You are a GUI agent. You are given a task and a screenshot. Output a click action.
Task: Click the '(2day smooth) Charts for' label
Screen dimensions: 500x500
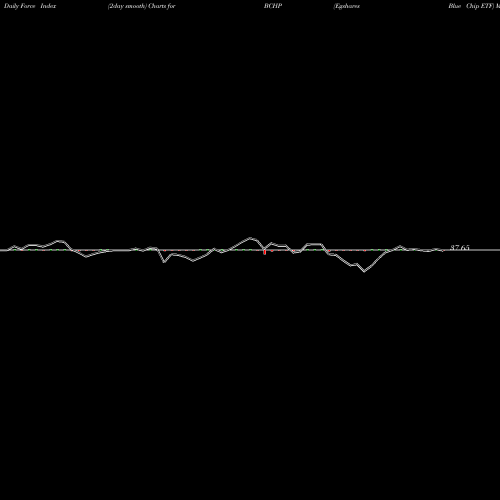point(142,6)
